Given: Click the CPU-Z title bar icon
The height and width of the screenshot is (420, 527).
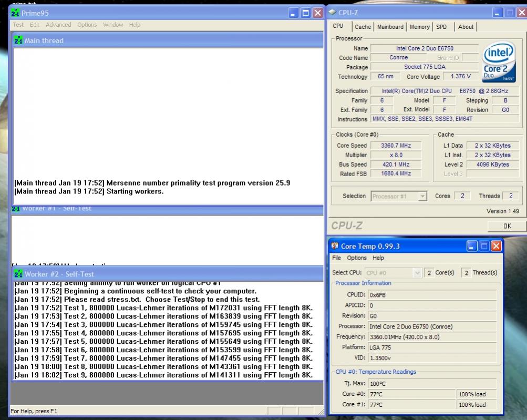Looking at the screenshot, I should (x=333, y=12).
